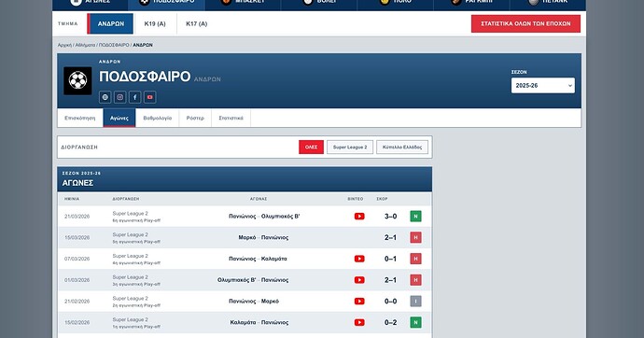Open the 3–0 score of Πανιώνιος – Ολυμπιακός Β'
The height and width of the screenshot is (338, 644).
click(390, 217)
